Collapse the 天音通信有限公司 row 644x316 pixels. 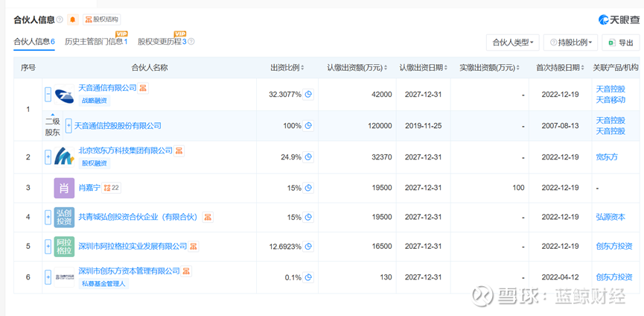pyautogui.click(x=48, y=95)
